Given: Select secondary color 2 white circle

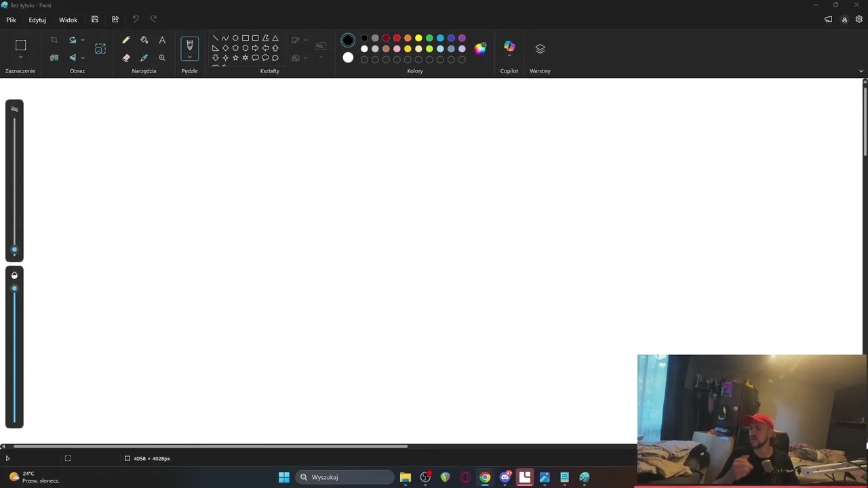Looking at the screenshot, I should tap(348, 58).
